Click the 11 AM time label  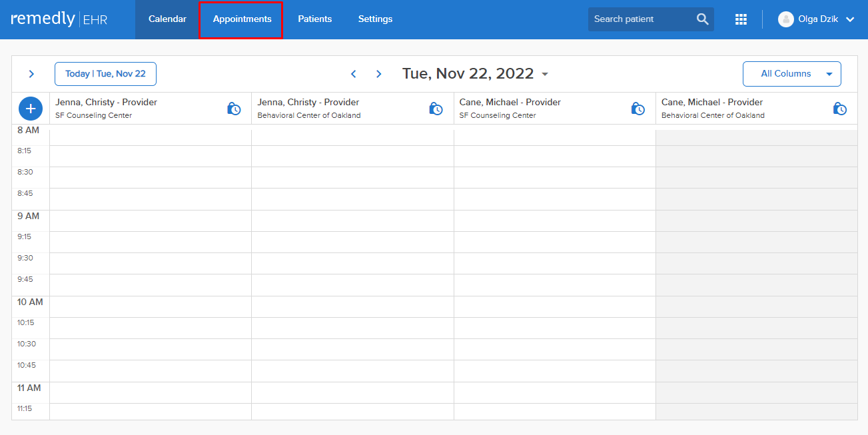coord(29,388)
